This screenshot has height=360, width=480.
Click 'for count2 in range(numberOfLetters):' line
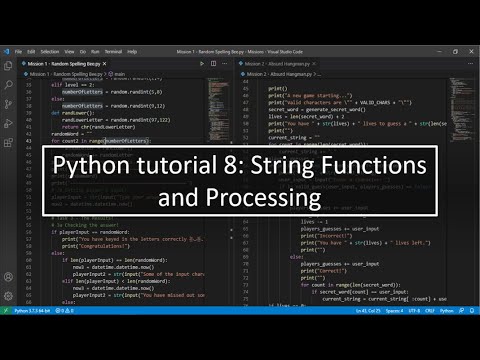click(x=101, y=141)
